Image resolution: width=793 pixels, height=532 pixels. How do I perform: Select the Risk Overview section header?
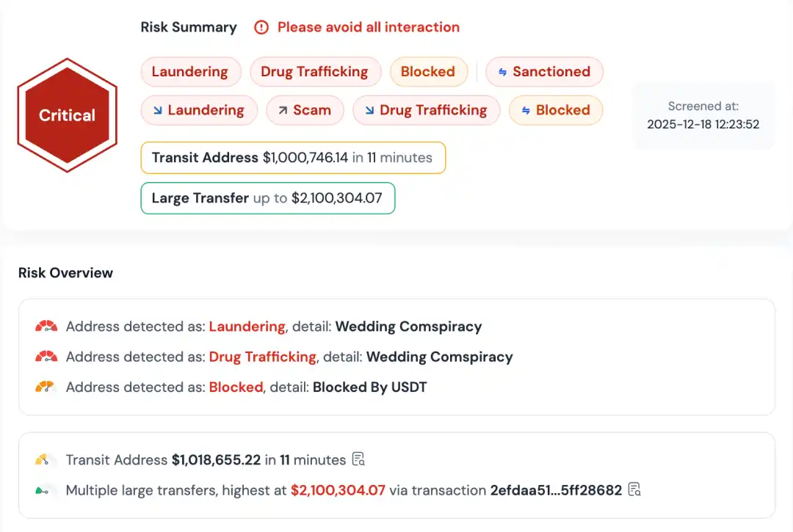[x=65, y=272]
